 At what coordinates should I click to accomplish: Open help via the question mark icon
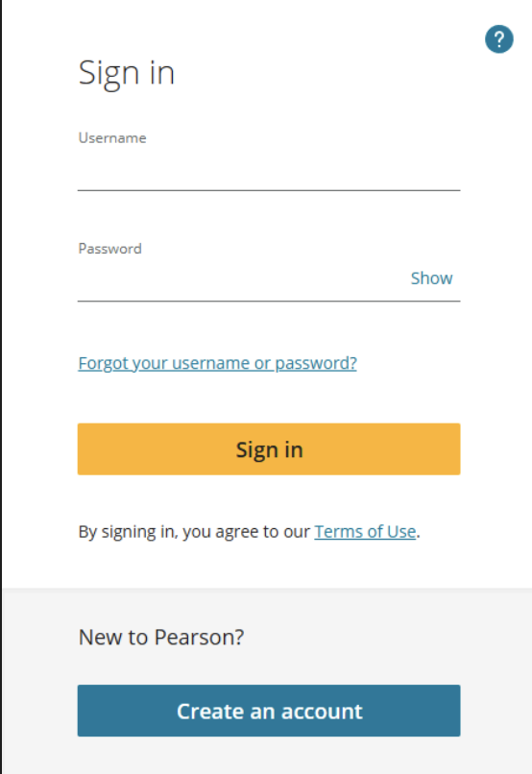(x=499, y=39)
